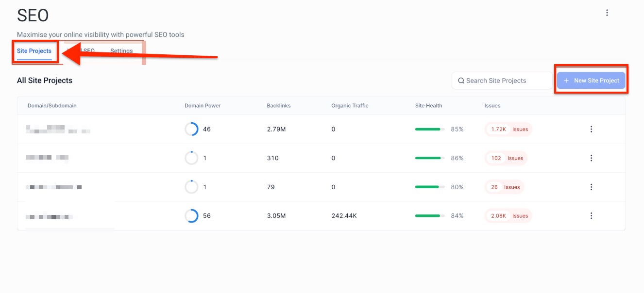Click the magnifier icon in the search box
This screenshot has width=644, height=293.
[461, 81]
